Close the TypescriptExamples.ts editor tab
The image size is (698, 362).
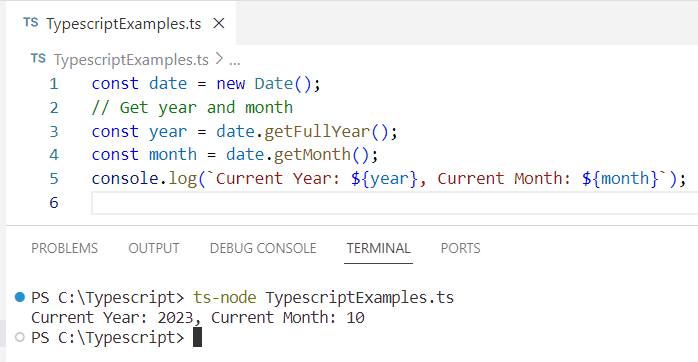219,23
